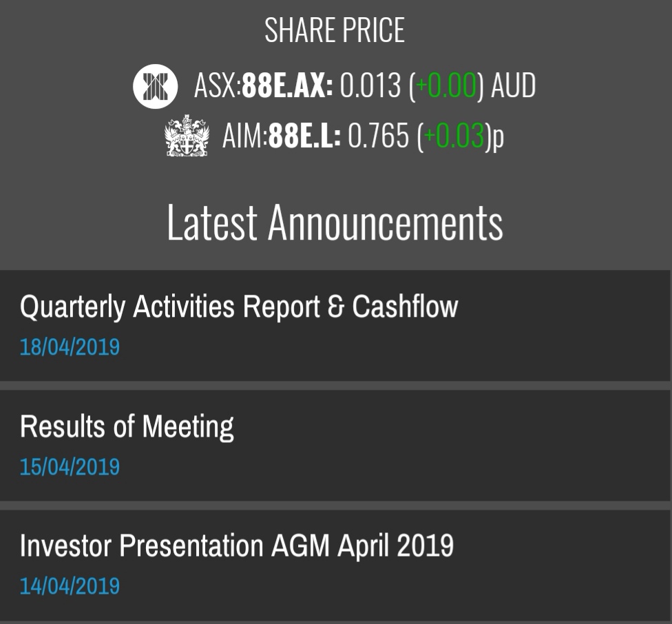
Task: Click the SHARE PRICE heading
Action: 335,31
